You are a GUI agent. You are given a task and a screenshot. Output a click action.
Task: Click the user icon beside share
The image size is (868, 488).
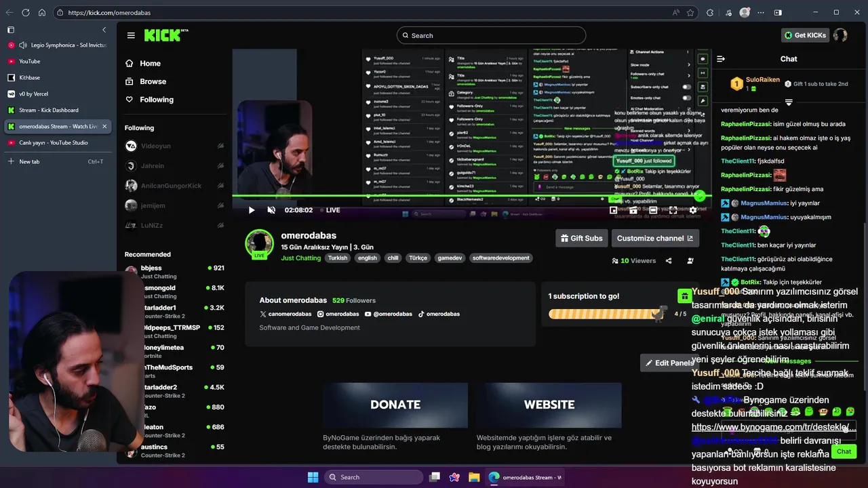point(690,260)
